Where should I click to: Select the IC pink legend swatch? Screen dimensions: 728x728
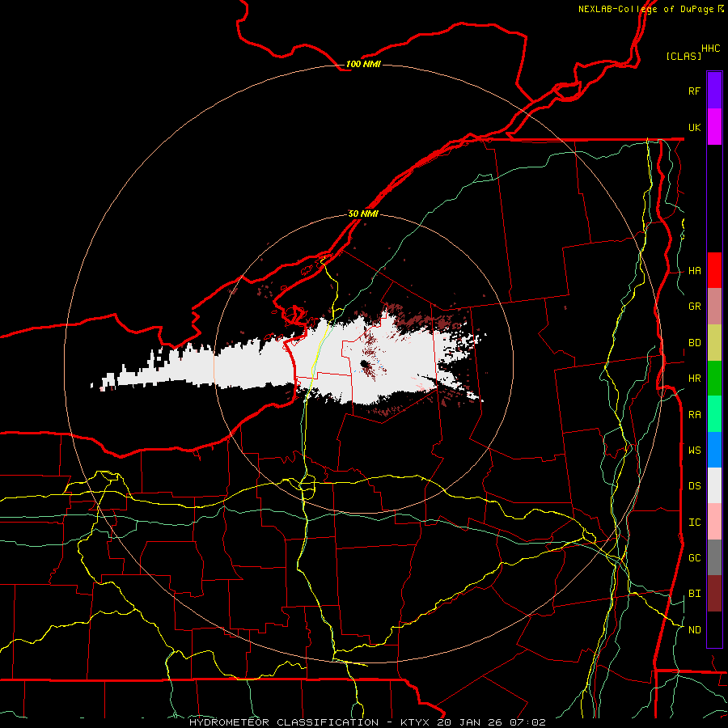(714, 522)
